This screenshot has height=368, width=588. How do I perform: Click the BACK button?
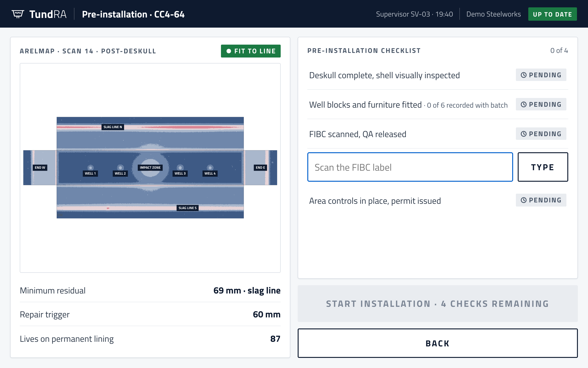coord(438,343)
